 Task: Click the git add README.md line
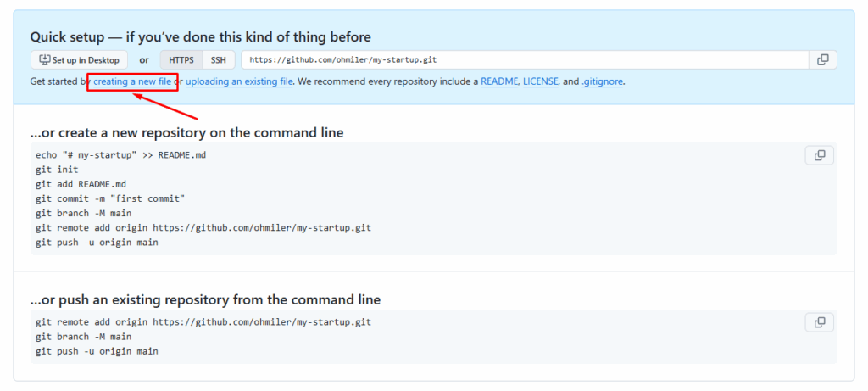81,184
